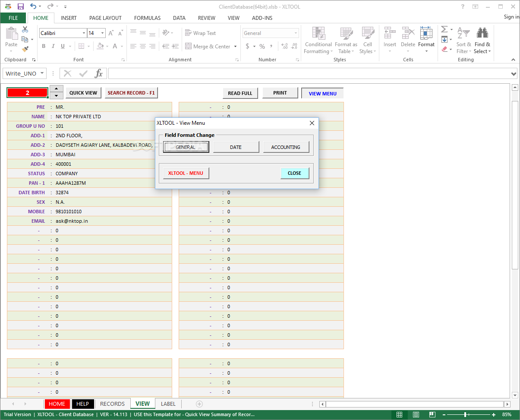Select the Format Painter brush icon
520x420 pixels.
(25, 49)
